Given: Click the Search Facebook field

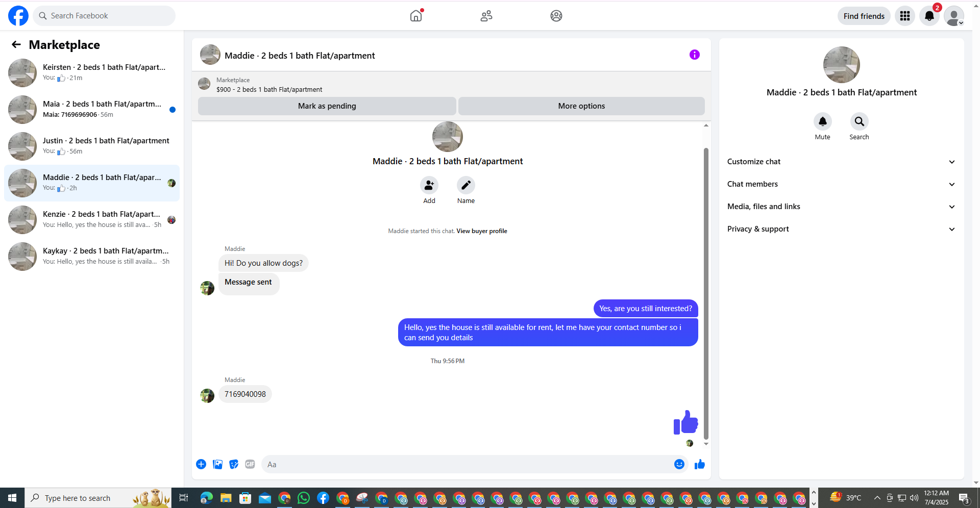Looking at the screenshot, I should coord(104,16).
